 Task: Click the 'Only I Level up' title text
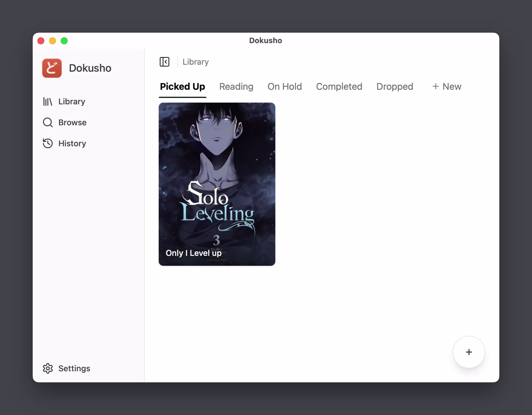[194, 253]
